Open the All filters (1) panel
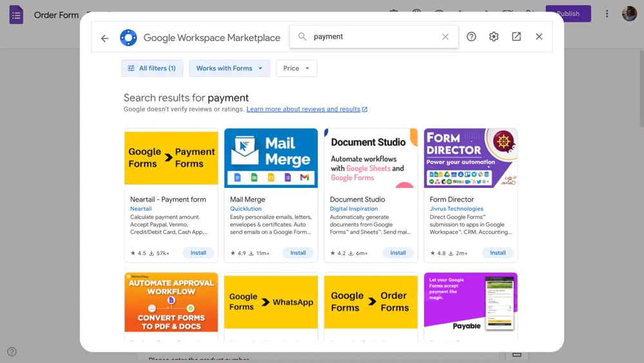The width and height of the screenshot is (644, 363). pos(152,68)
